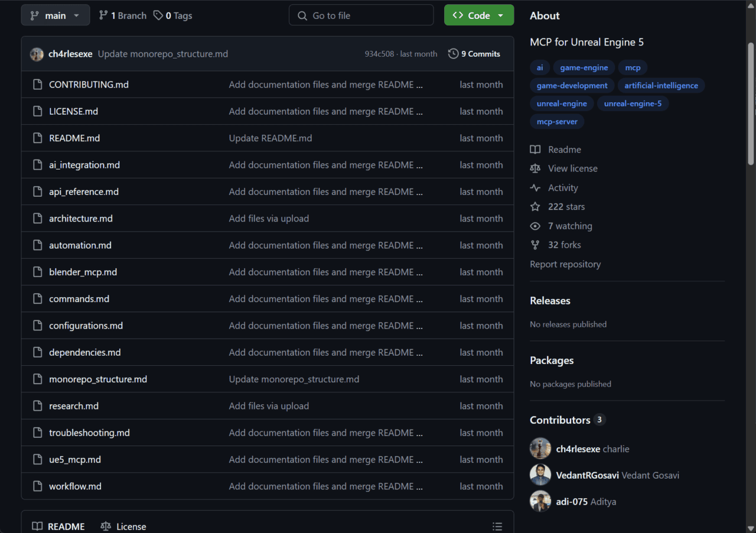Image resolution: width=756 pixels, height=533 pixels.
Task: Open the CONTRIBUTING.md file
Action: tap(89, 84)
